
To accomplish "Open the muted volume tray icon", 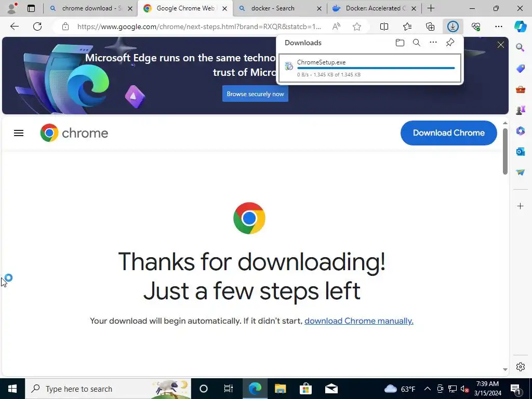I will [465, 389].
